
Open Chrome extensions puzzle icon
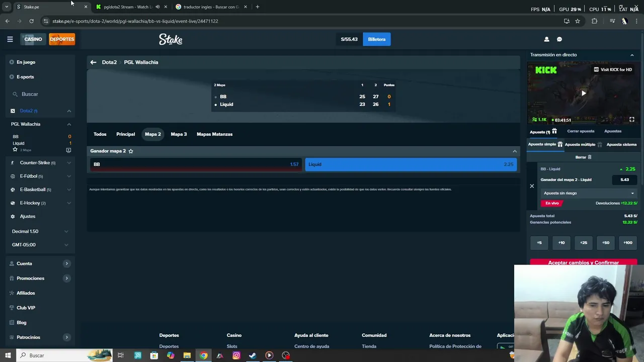click(595, 21)
